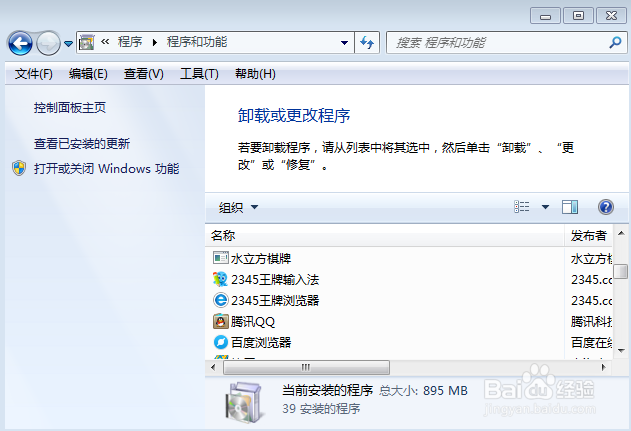This screenshot has height=431, width=631.
Task: Click the 39 安装的程序 count text
Action: (321, 409)
